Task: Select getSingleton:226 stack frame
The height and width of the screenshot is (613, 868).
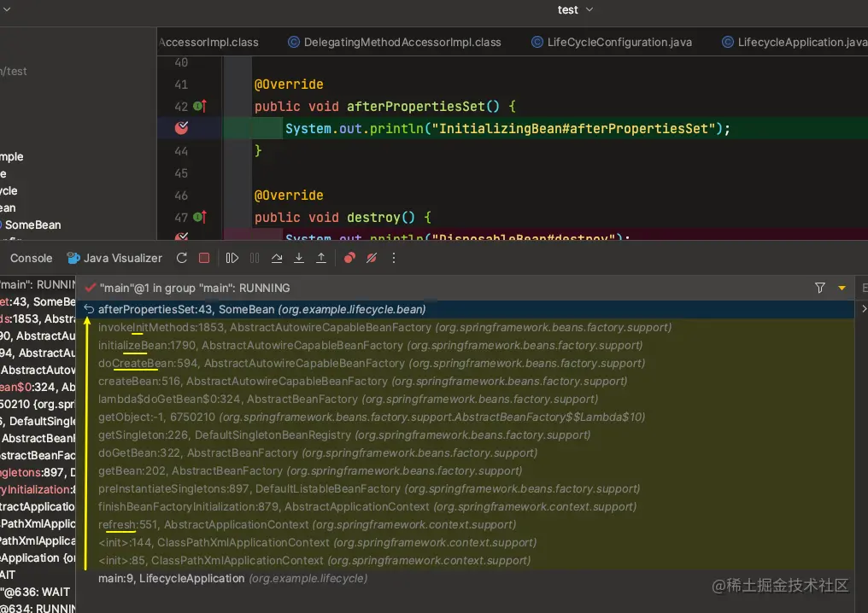Action: tap(465, 435)
